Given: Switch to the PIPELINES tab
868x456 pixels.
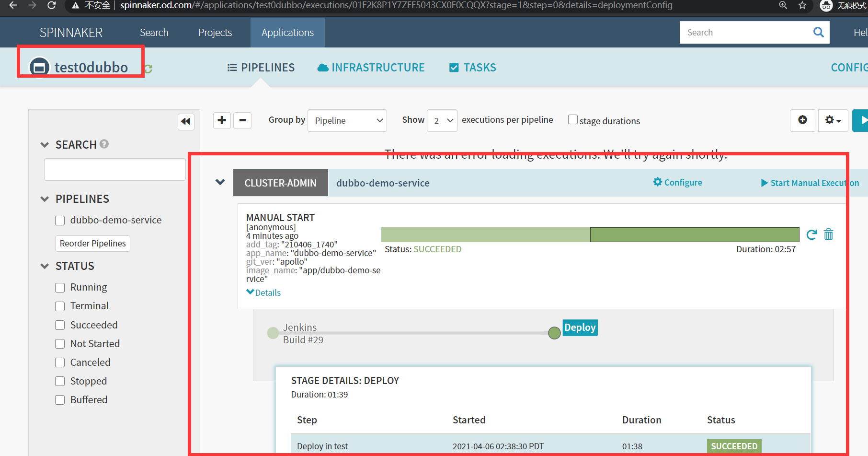Looking at the screenshot, I should coord(261,68).
